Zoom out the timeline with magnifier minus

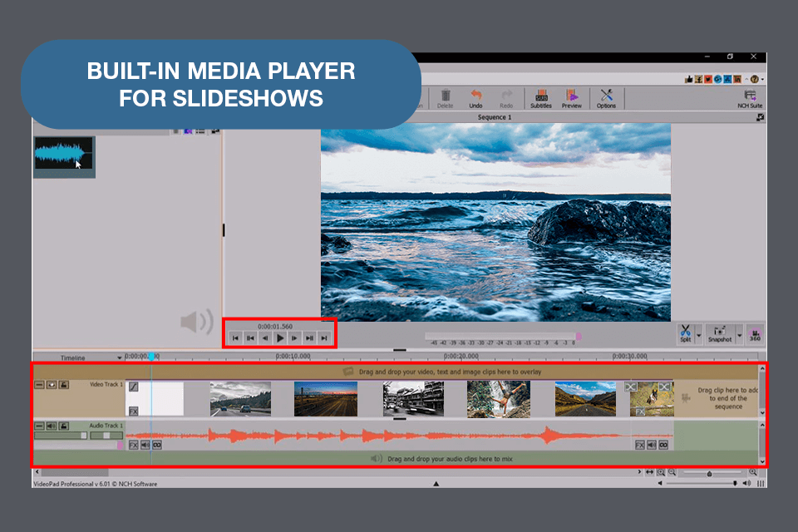[672, 472]
